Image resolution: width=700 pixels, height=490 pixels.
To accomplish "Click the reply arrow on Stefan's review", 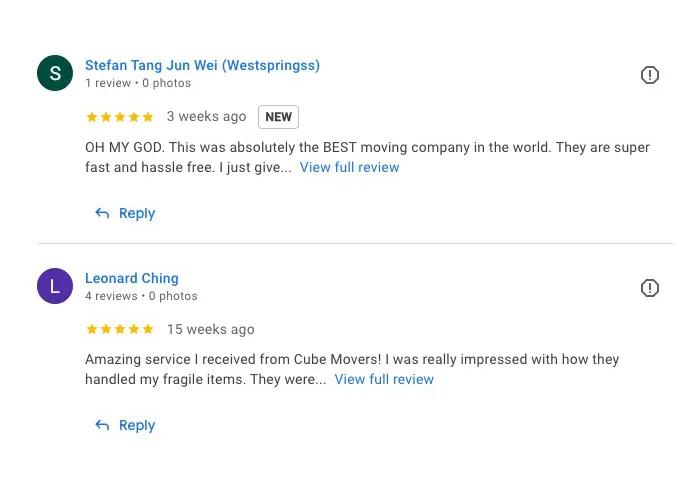I will coord(102,213).
